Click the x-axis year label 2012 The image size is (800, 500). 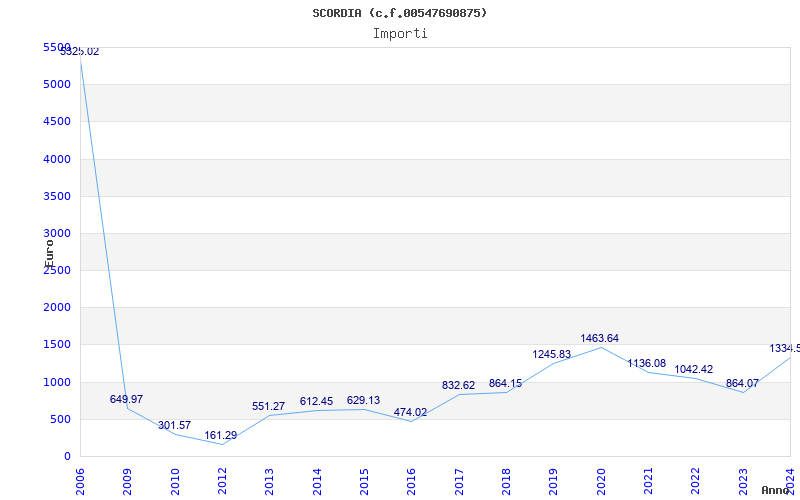(222, 481)
